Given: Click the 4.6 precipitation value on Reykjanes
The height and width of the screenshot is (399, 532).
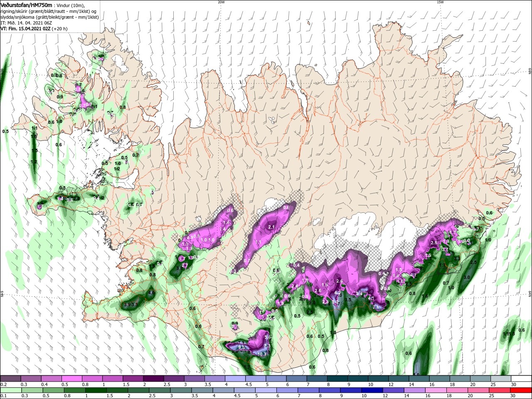Looking at the screenshot, I should (152, 293).
